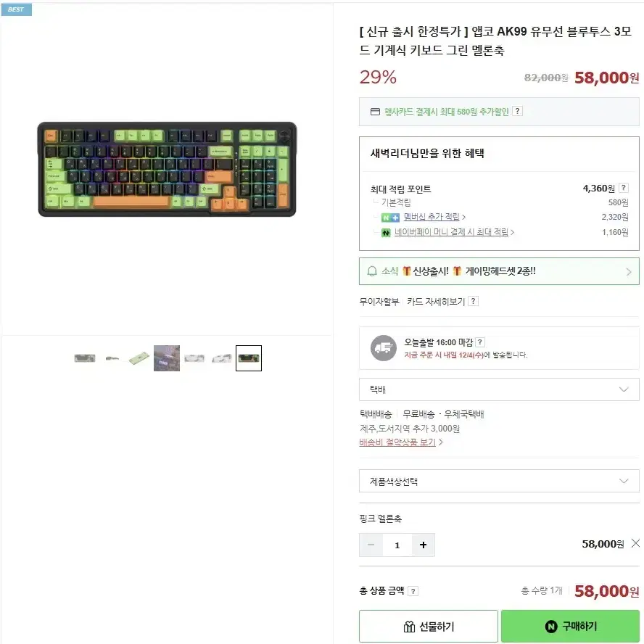Click the 선물하기 gift button
Viewport: 644px width, 644px height.
pos(429,627)
